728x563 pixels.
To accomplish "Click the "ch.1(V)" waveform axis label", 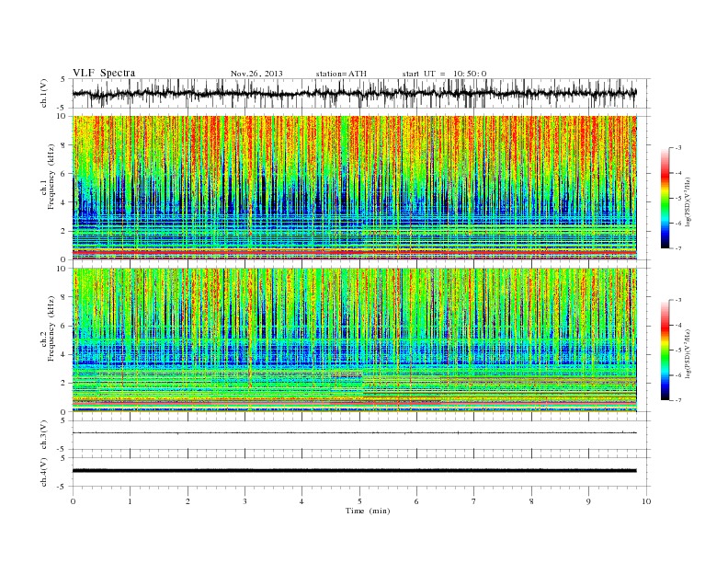I will pos(44,93).
